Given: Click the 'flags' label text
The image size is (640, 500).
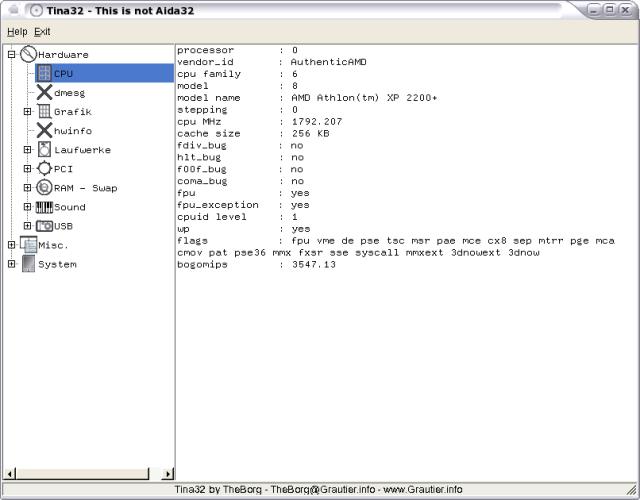Looking at the screenshot, I should [192, 241].
